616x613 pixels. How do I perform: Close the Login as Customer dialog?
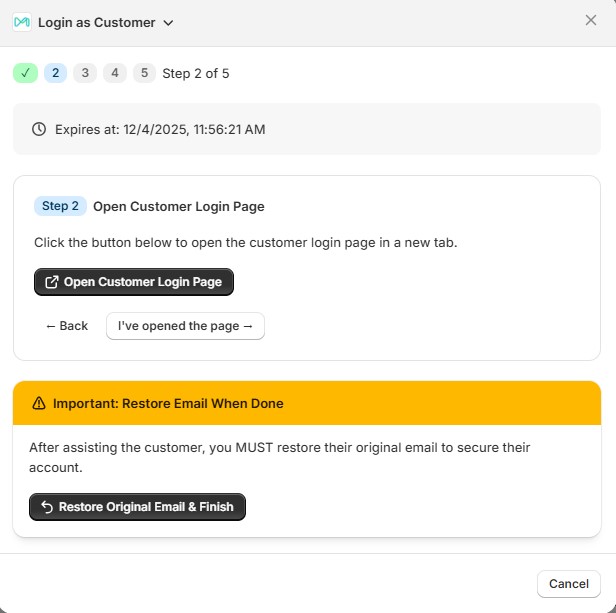[x=591, y=20]
